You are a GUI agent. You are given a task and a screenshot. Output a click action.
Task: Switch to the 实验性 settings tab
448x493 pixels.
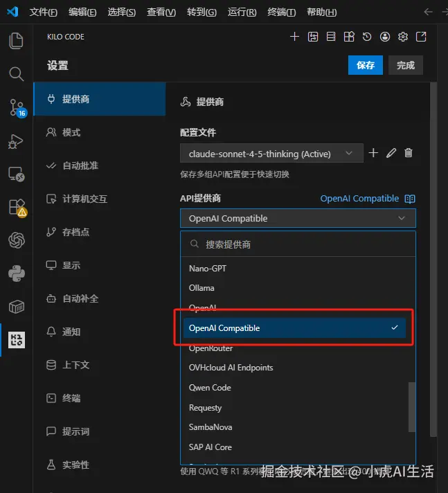(99, 465)
